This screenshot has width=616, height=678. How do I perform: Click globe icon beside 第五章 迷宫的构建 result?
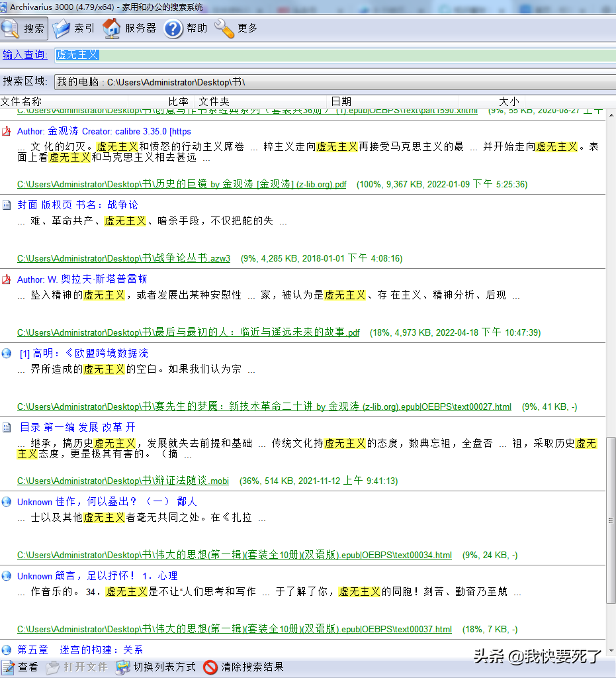[7, 650]
